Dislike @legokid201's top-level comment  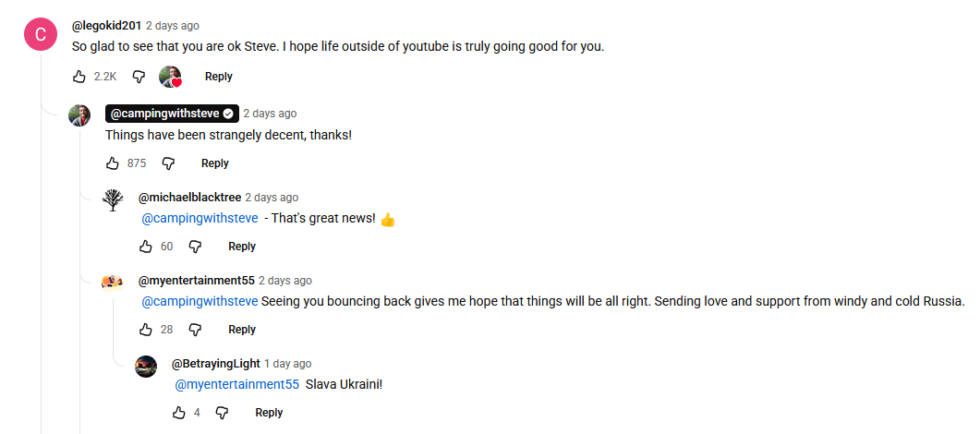139,77
